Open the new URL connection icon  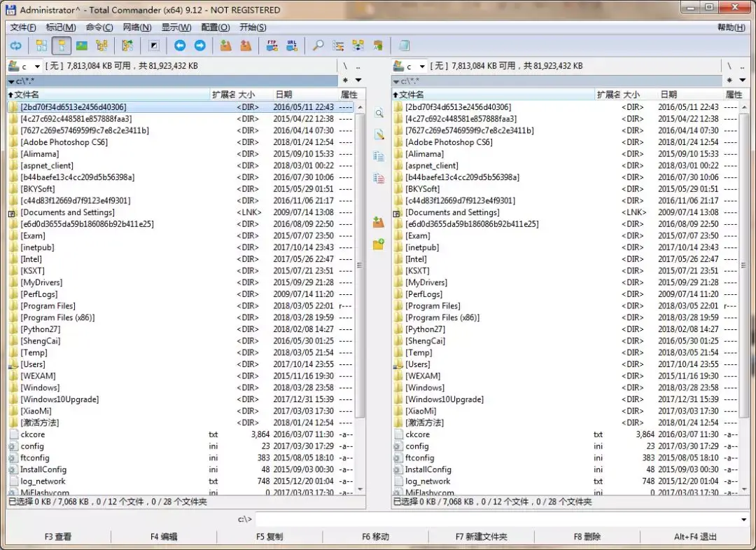point(292,46)
